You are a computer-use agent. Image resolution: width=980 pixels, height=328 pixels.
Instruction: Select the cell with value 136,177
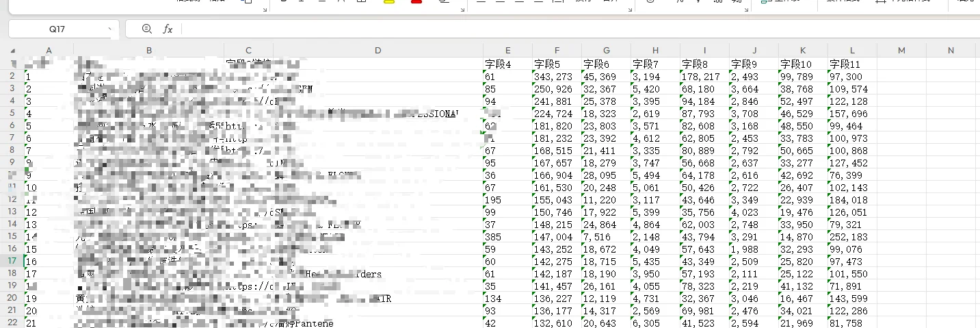557,311
